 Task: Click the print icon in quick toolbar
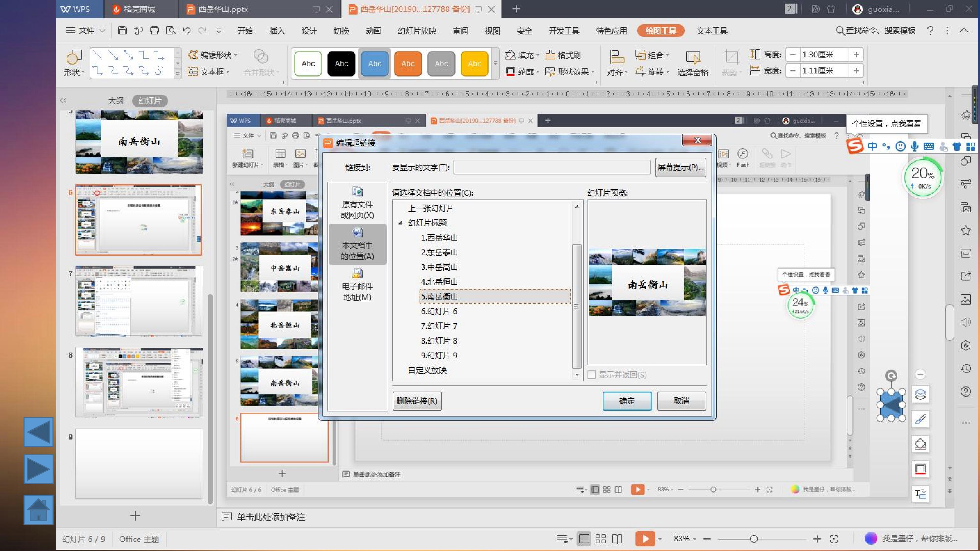(x=154, y=30)
